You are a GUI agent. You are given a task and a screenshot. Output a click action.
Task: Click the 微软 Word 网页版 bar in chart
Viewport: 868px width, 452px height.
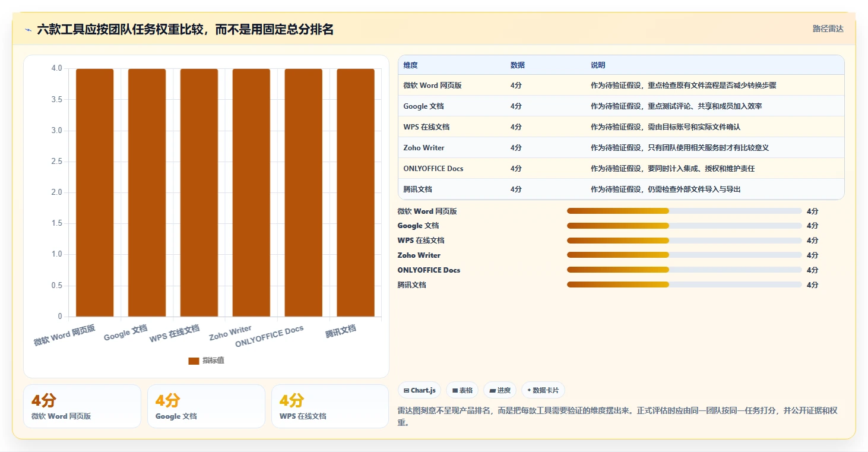point(95,192)
